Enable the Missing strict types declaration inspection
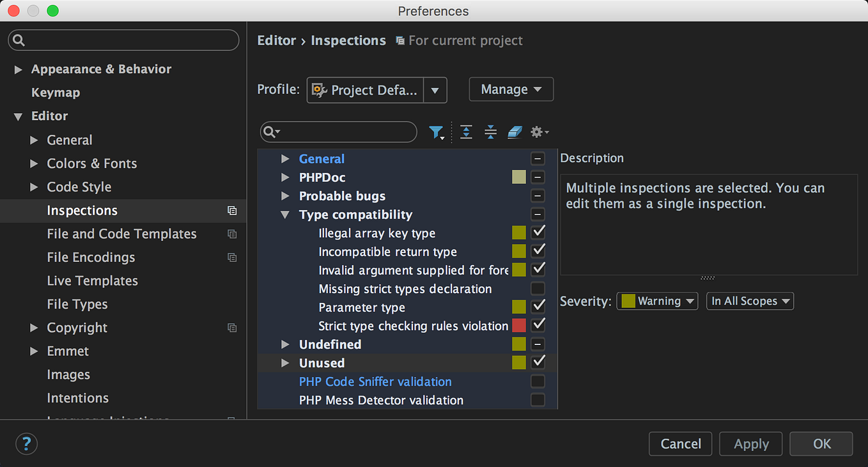 tap(538, 288)
